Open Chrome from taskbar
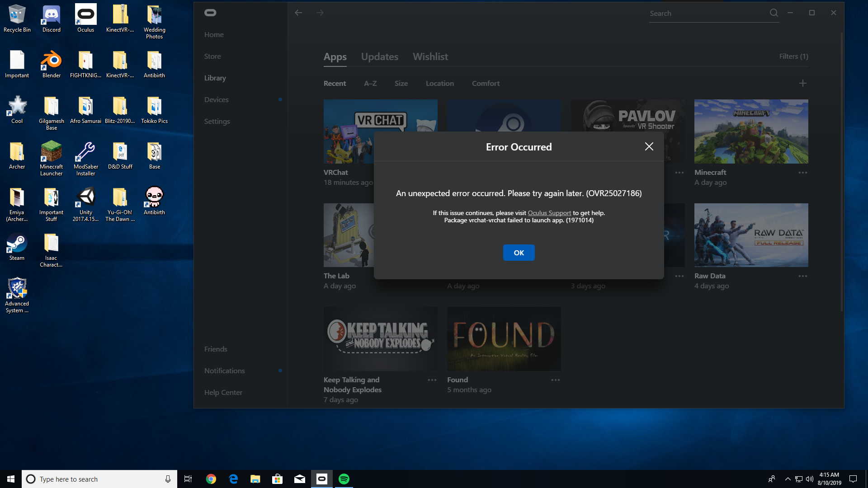This screenshot has height=488, width=868. [x=211, y=479]
